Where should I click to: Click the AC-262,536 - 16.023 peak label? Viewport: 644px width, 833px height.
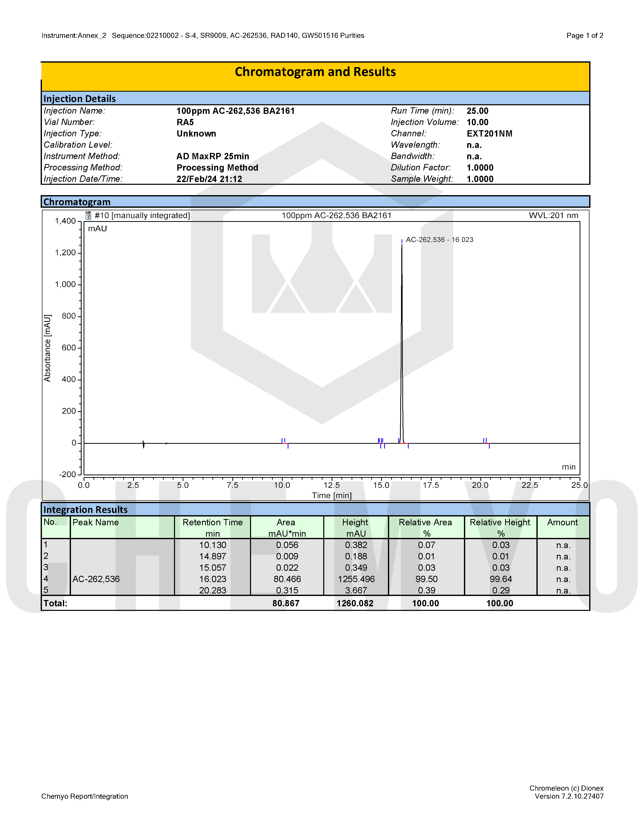(439, 240)
